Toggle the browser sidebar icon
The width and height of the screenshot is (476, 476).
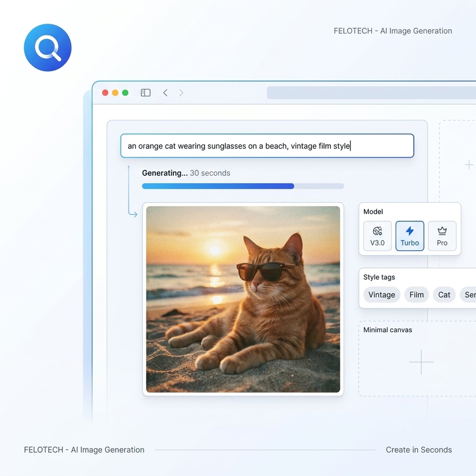point(145,93)
